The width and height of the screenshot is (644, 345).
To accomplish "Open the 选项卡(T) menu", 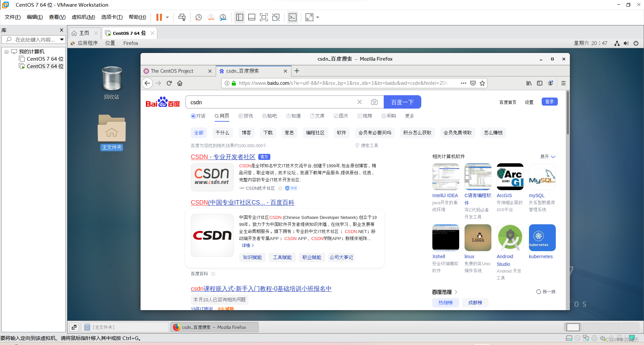I will point(112,17).
